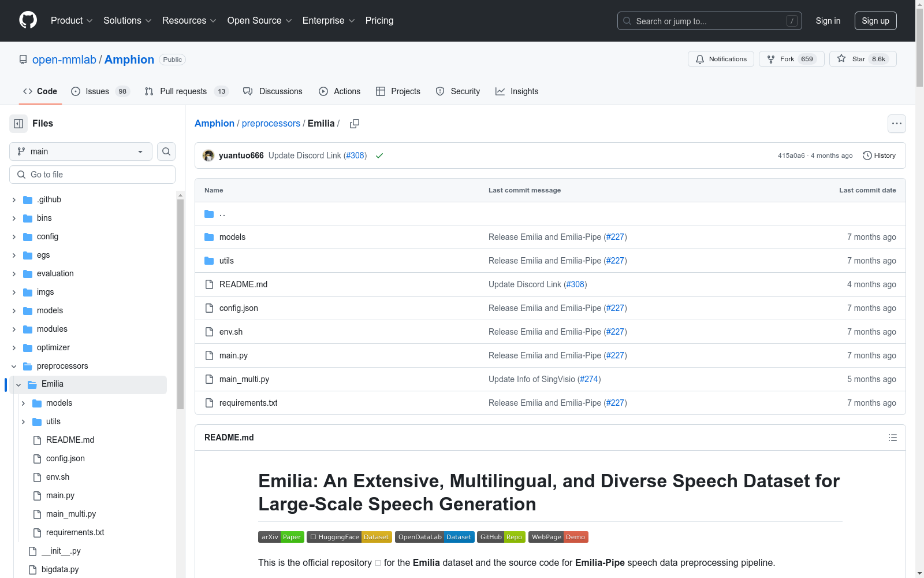Open the #274 pull request link

click(589, 379)
